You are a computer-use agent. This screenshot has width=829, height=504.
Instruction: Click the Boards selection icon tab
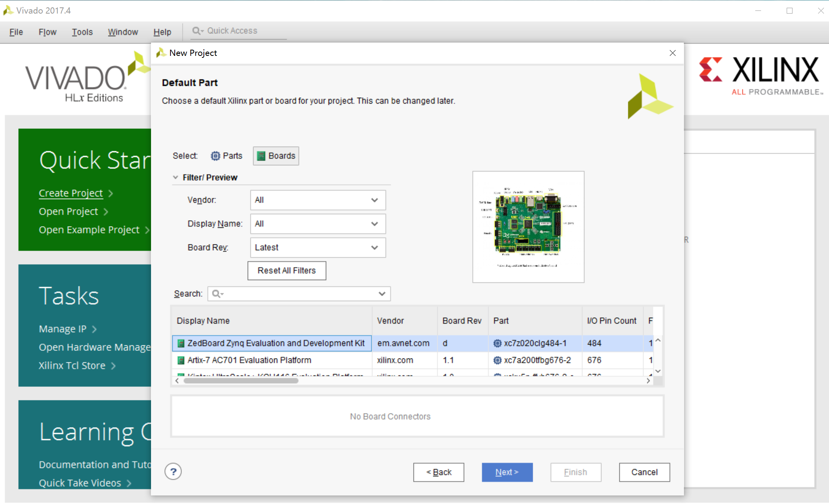[276, 156]
